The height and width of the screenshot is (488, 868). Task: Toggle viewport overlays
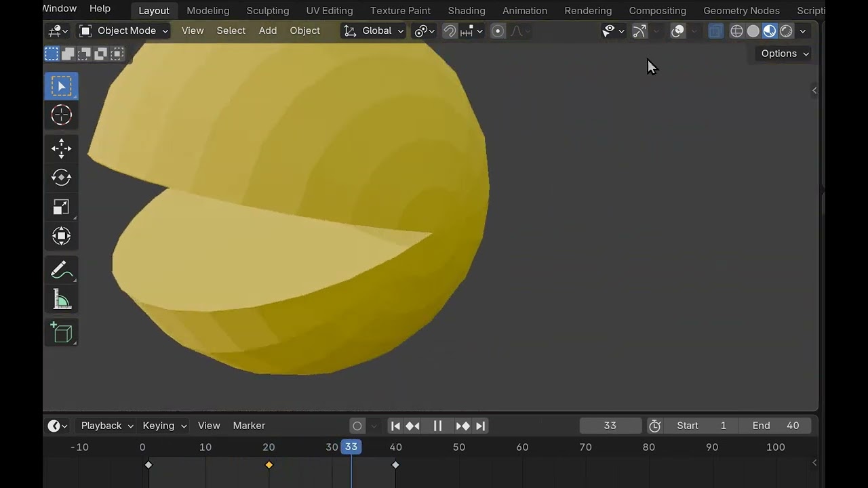(x=677, y=30)
